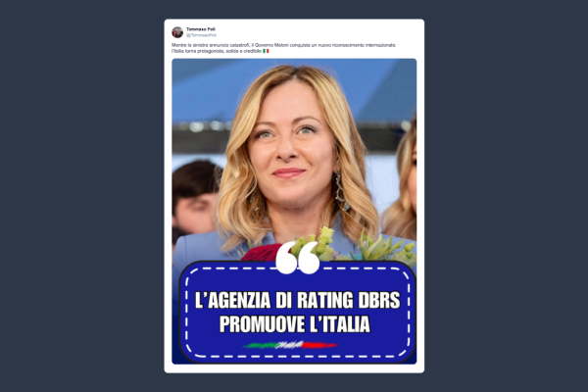
Task: Click the dark background right of the card
Action: point(507,196)
